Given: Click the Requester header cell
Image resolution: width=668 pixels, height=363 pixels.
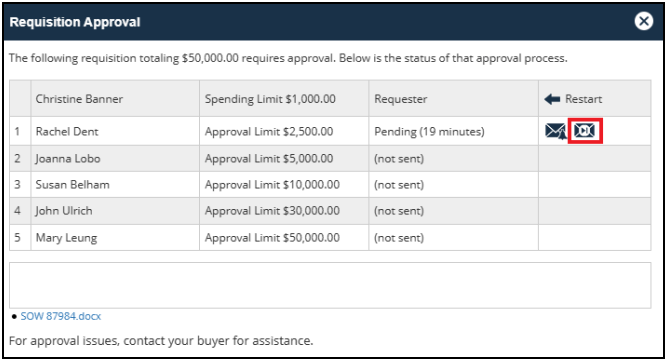Looking at the screenshot, I should click(453, 99).
